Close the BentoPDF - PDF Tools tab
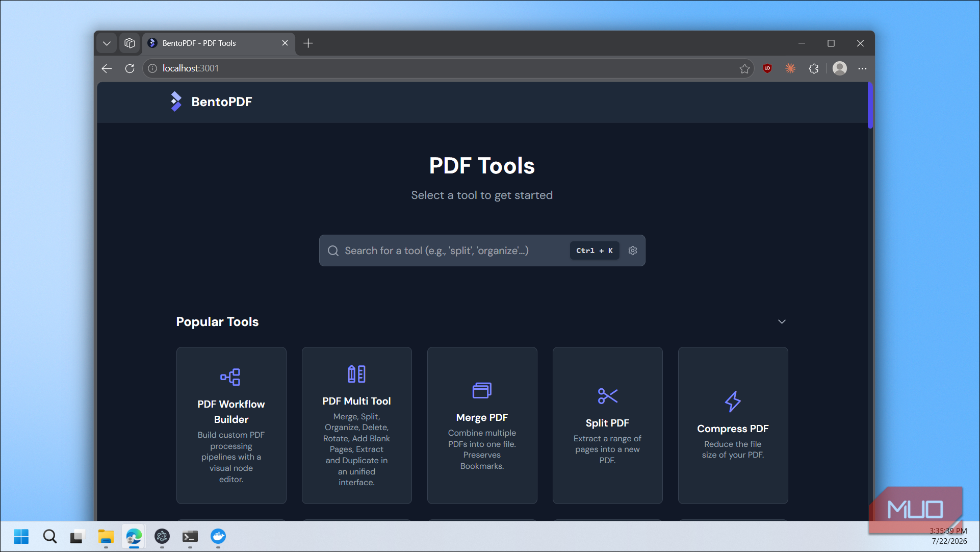 click(x=285, y=43)
